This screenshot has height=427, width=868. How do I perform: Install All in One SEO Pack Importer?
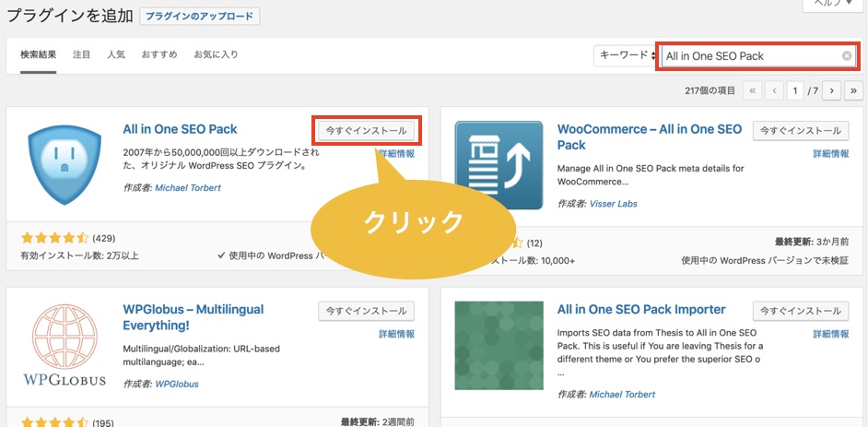click(801, 311)
